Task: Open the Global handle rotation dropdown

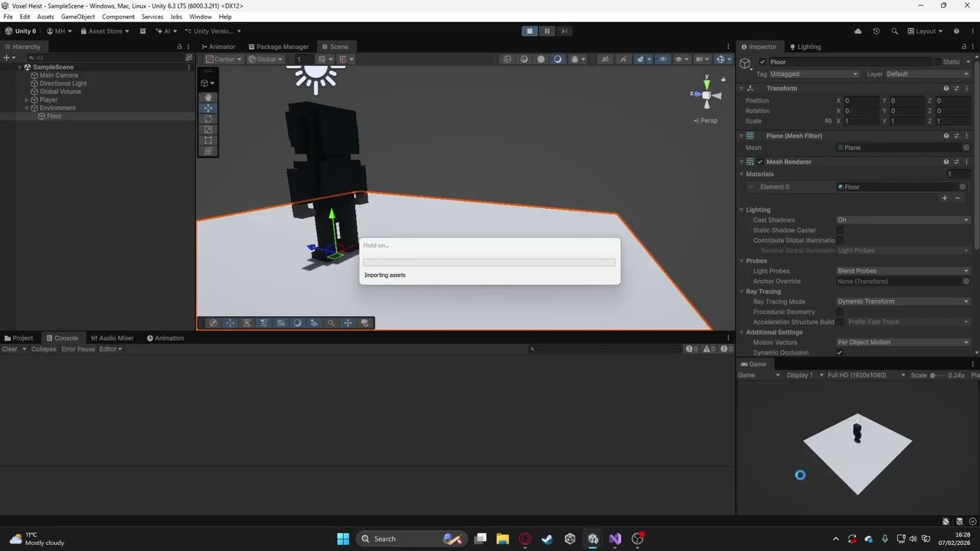Action: 265,59
